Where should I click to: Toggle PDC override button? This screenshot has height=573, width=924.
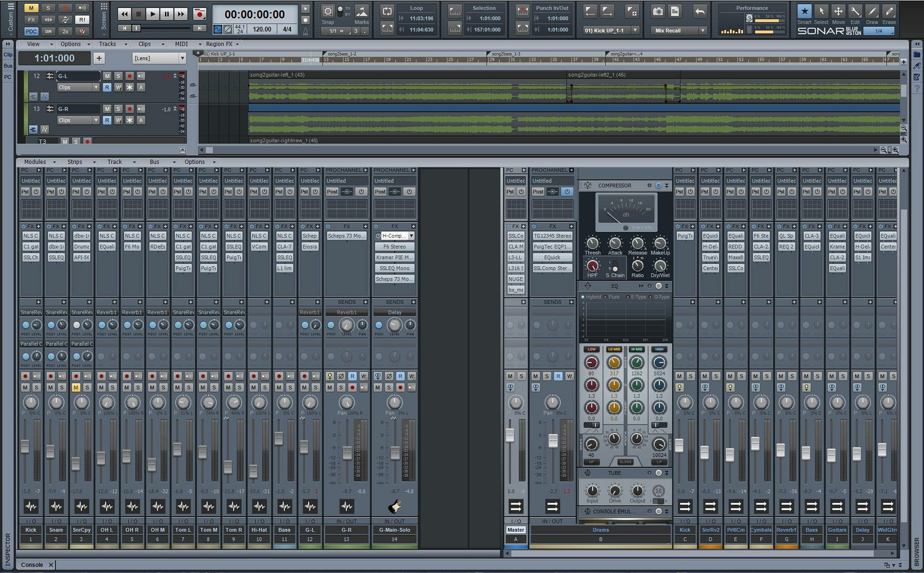(x=31, y=31)
